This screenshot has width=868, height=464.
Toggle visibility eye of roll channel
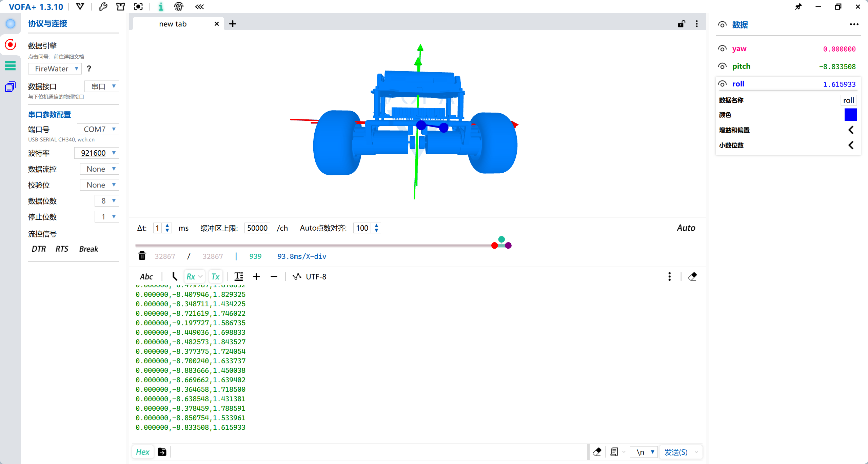722,84
